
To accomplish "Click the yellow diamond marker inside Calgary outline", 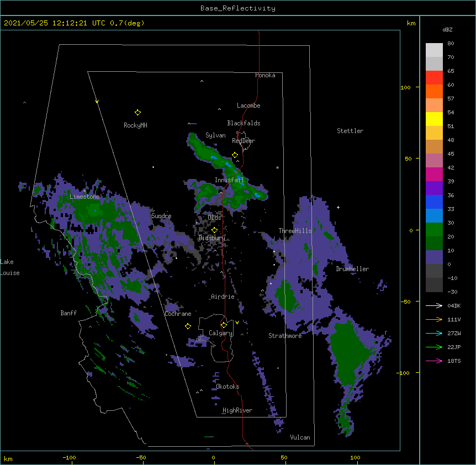I will coord(224,325).
